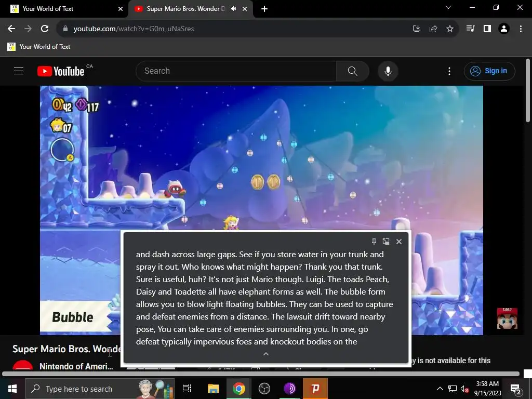
Task: Switch to Your World of Text tab
Action: coord(64,9)
